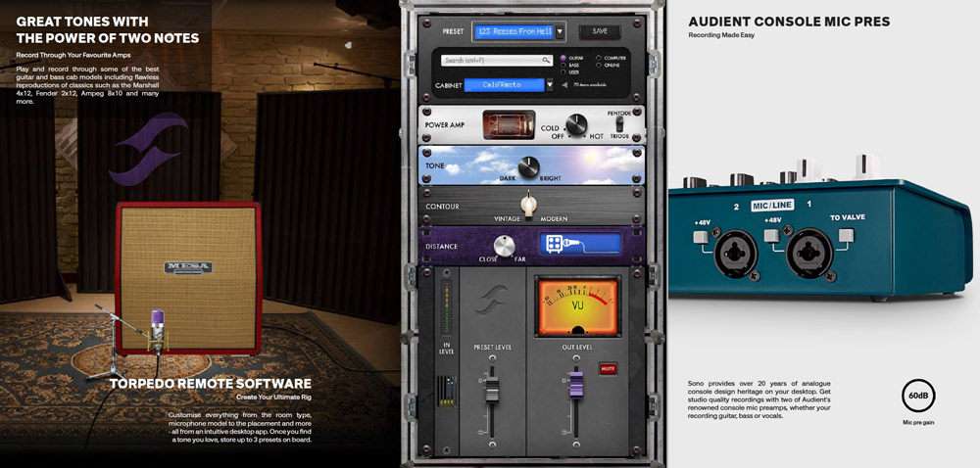Screen dimensions: 980x468
Task: Click the OUT LEVEL label
Action: (x=576, y=348)
